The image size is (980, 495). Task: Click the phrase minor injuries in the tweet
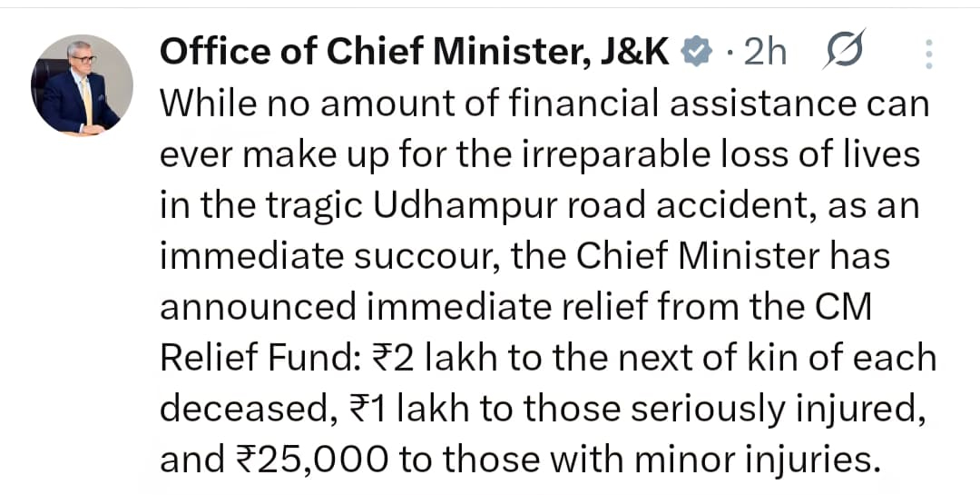point(754,460)
